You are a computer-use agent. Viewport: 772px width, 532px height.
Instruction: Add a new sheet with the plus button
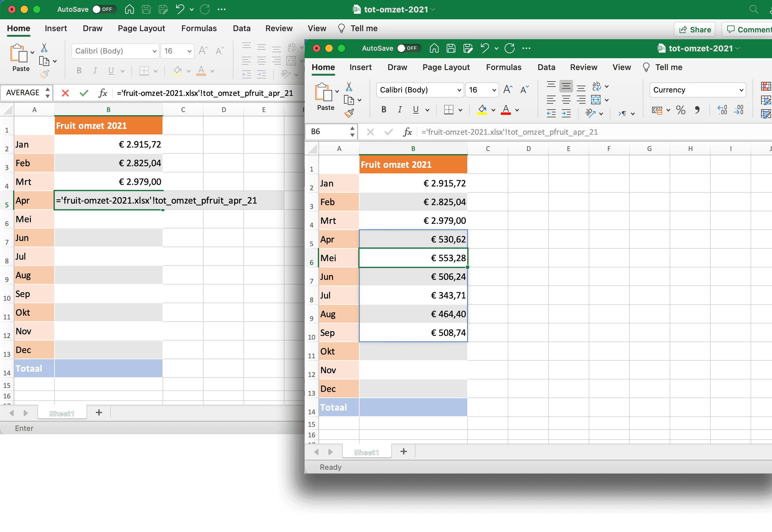[404, 452]
